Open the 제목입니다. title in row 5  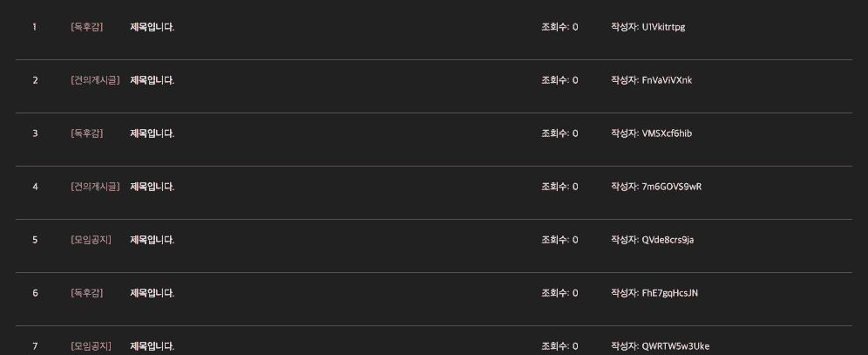pyautogui.click(x=152, y=240)
